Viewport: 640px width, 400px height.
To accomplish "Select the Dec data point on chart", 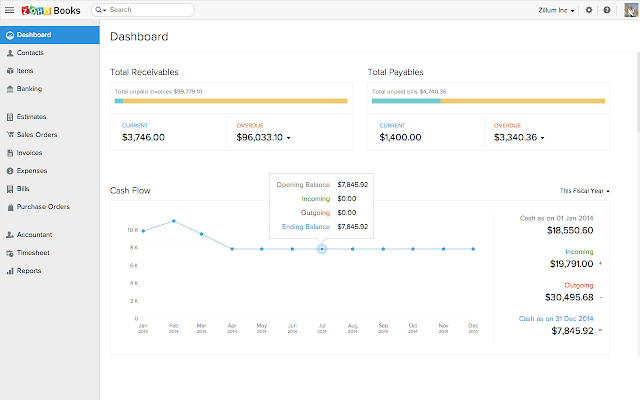I will [x=473, y=249].
